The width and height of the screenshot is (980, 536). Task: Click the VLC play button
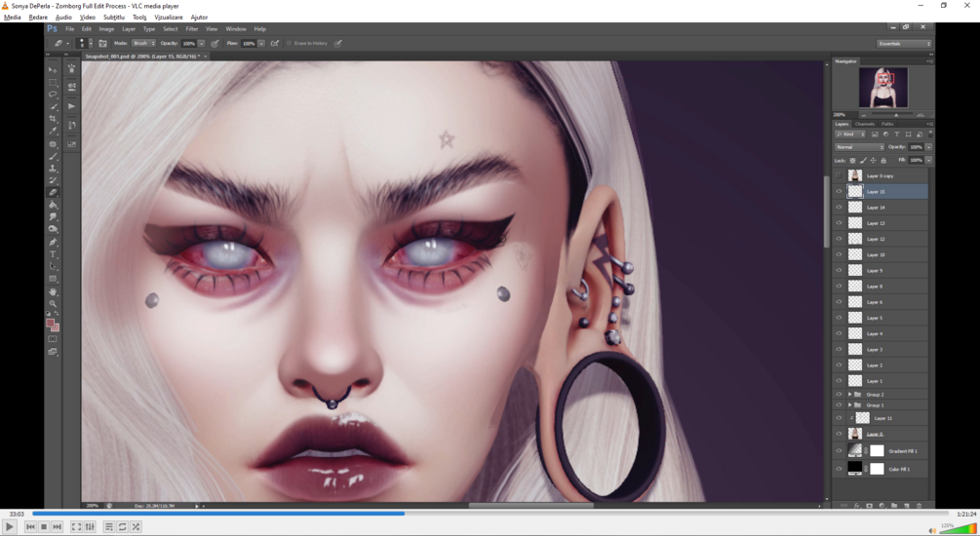click(10, 526)
